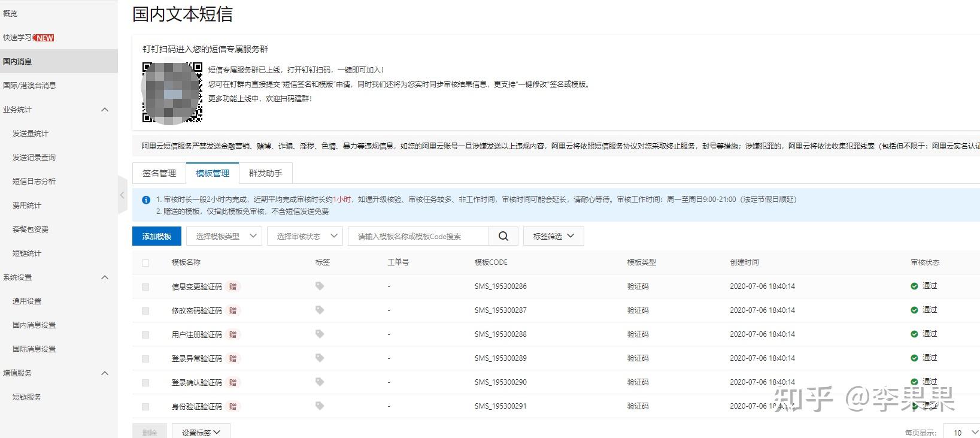The image size is (980, 438).
Task: Click 赠 badge beside 用户注册验证码
Action: [233, 334]
